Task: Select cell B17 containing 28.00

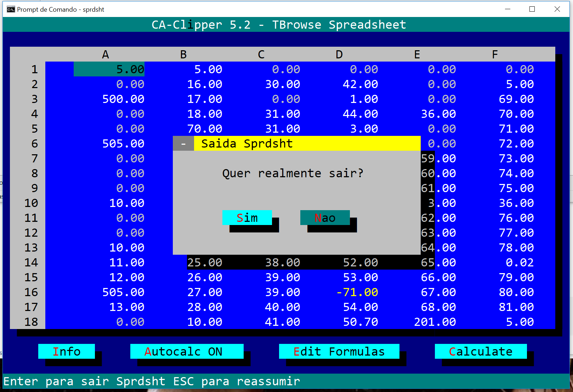Action: tap(205, 307)
